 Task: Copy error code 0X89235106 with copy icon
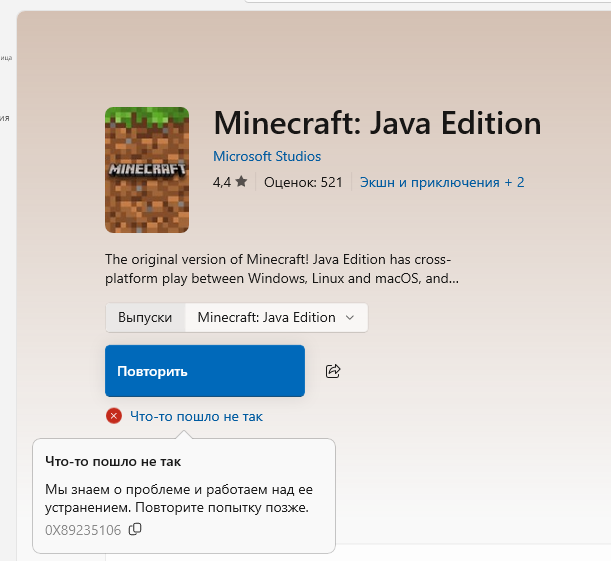(x=135, y=529)
